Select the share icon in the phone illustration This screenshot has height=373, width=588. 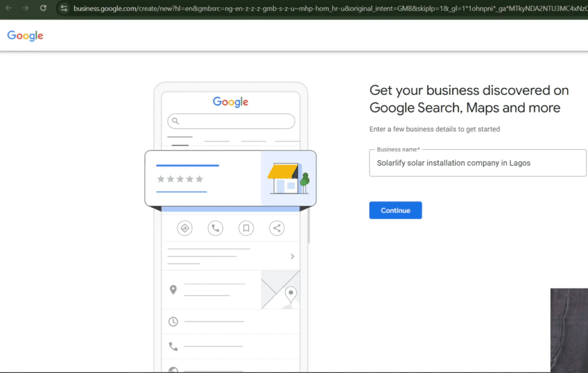click(x=276, y=228)
